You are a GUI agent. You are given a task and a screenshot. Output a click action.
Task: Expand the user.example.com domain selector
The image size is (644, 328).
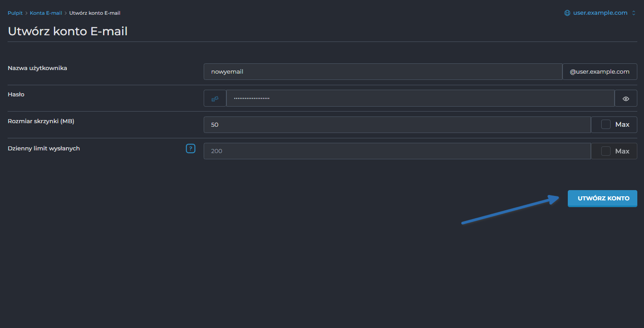click(600, 13)
